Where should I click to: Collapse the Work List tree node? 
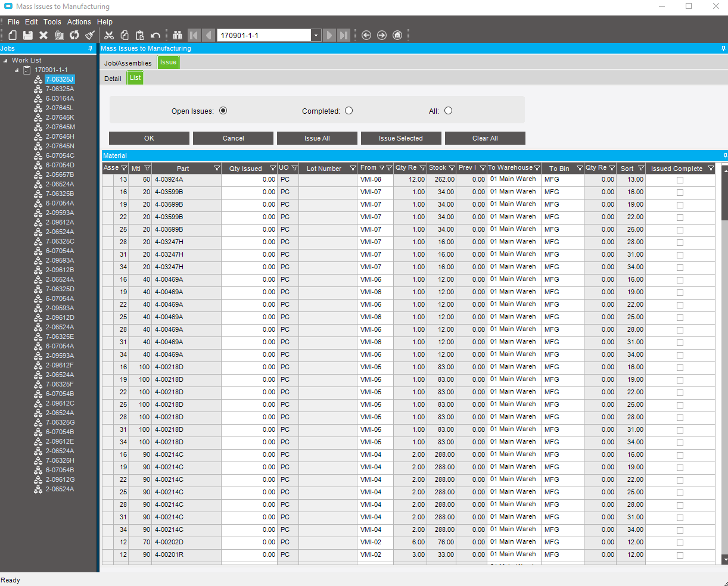pyautogui.click(x=5, y=61)
